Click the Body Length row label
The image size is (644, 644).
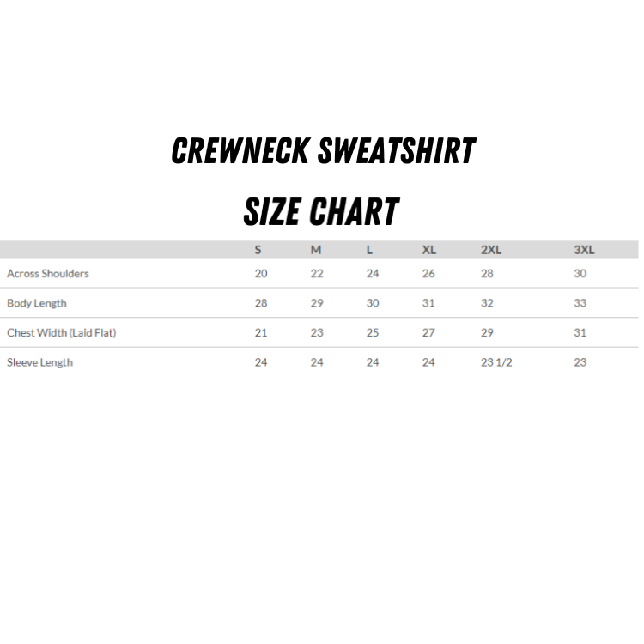pyautogui.click(x=37, y=303)
